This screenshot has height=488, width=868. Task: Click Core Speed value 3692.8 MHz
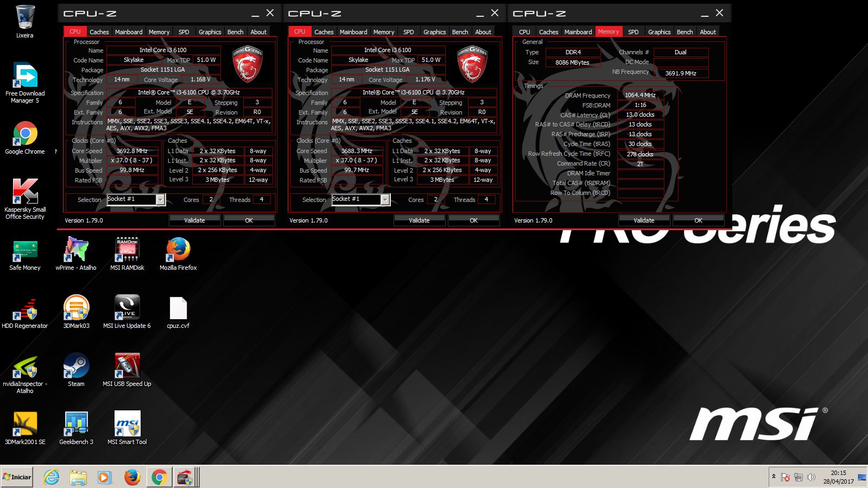tap(132, 151)
